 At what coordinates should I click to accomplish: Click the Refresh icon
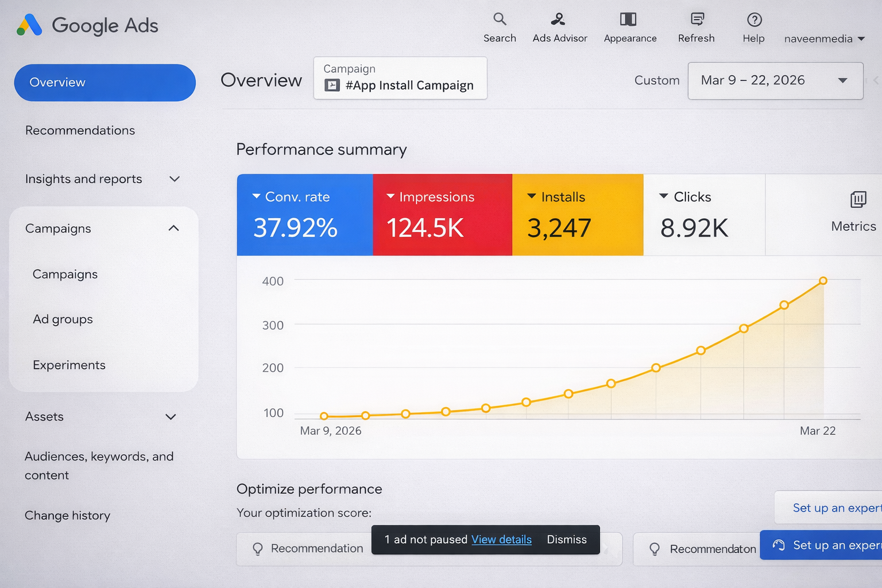click(697, 20)
